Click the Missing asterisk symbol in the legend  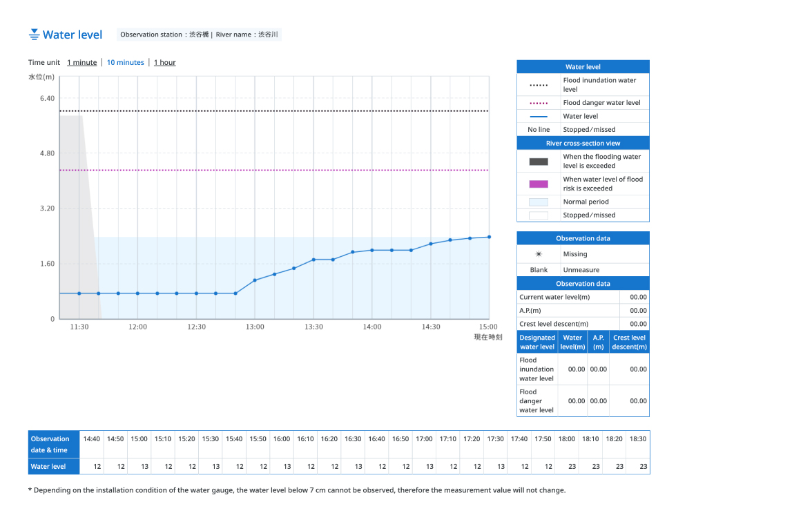[x=539, y=254]
